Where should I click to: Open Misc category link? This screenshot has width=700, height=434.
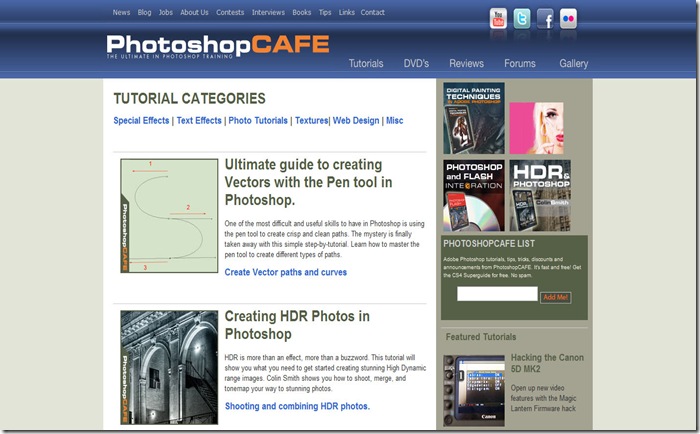[395, 121]
